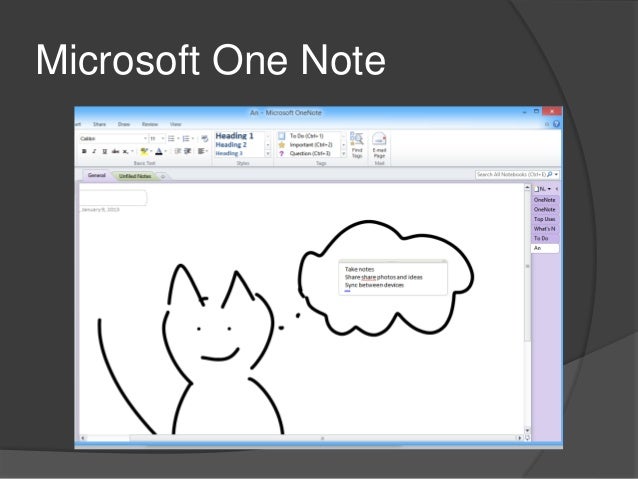The image size is (638, 479).
Task: Open the Share ribbon tab
Action: tap(99, 124)
